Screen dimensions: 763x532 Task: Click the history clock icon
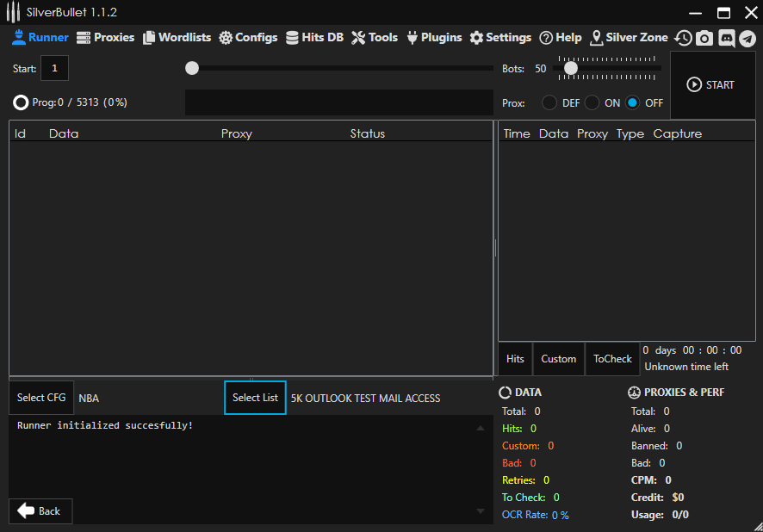point(683,38)
